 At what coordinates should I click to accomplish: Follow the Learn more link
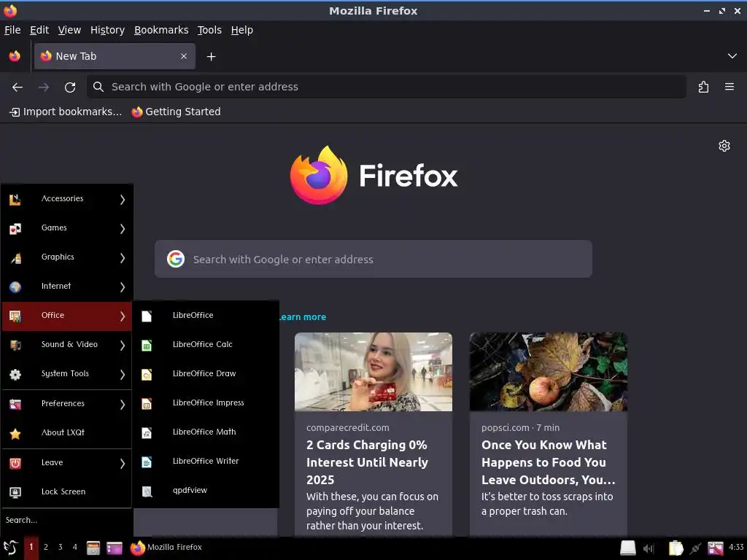303,317
